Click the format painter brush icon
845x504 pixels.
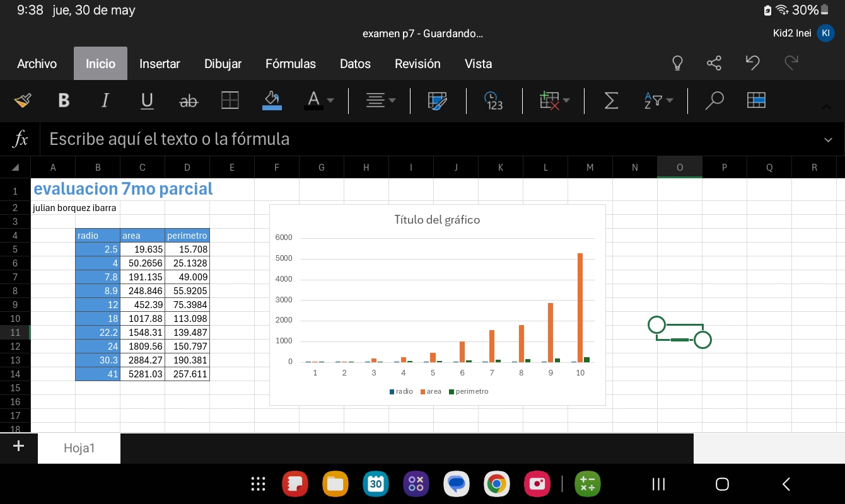pyautogui.click(x=23, y=101)
